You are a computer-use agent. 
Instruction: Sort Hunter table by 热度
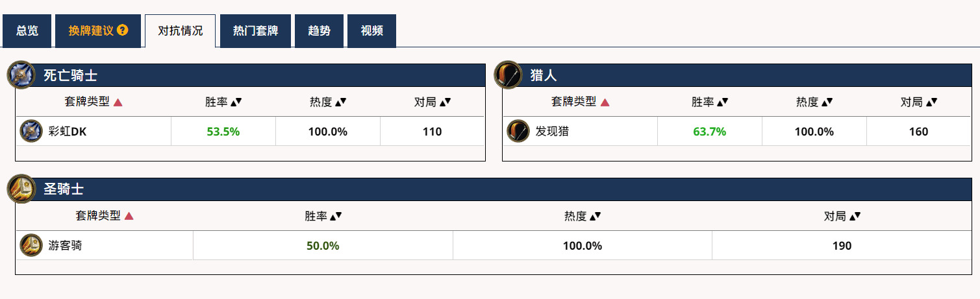click(814, 102)
